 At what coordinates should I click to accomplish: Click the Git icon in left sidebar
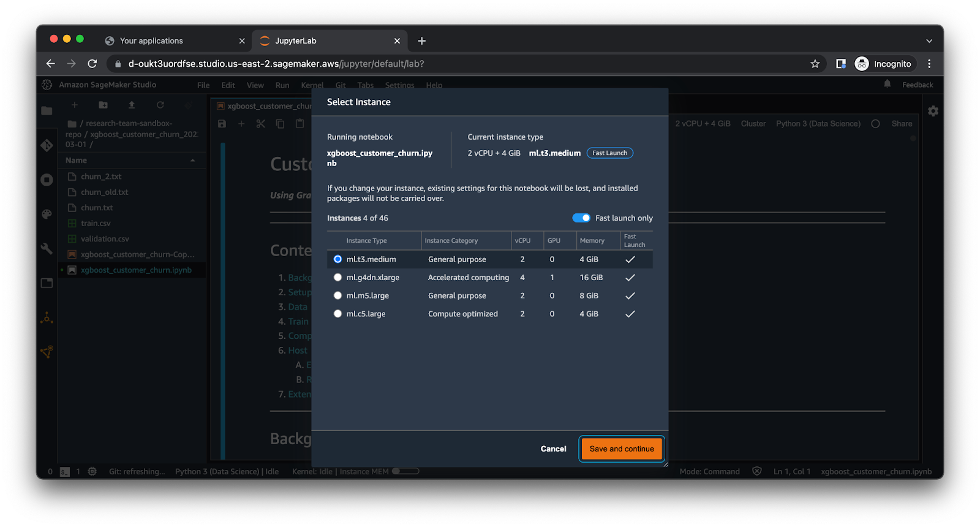pyautogui.click(x=47, y=145)
